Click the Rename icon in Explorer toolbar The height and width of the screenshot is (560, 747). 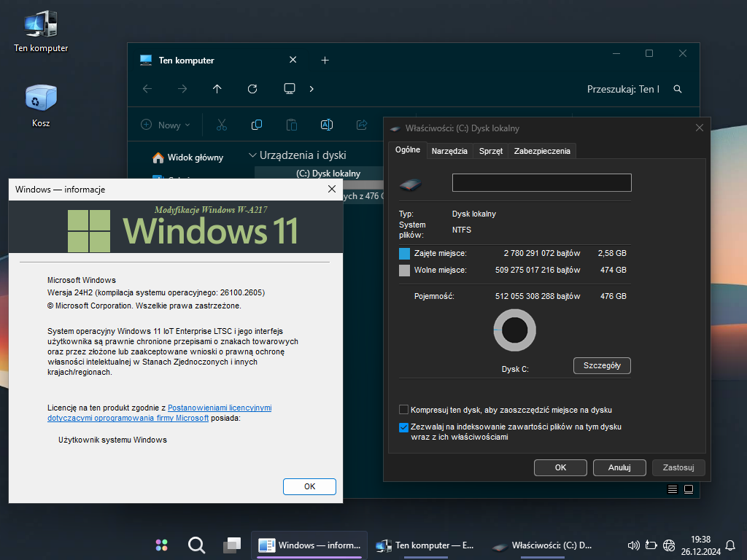327,125
